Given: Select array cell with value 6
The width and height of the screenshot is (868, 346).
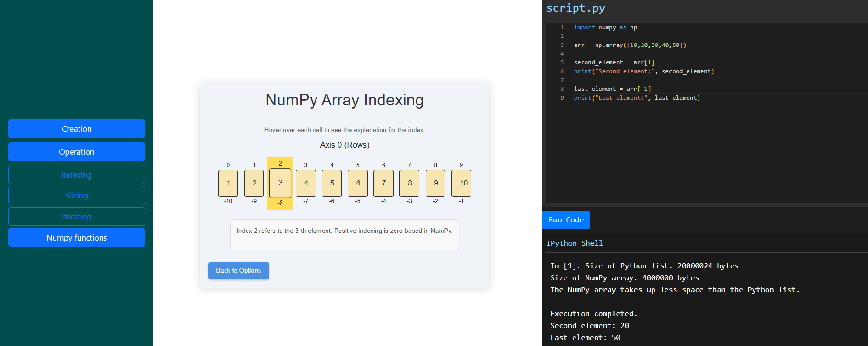Looking at the screenshot, I should coord(358,183).
